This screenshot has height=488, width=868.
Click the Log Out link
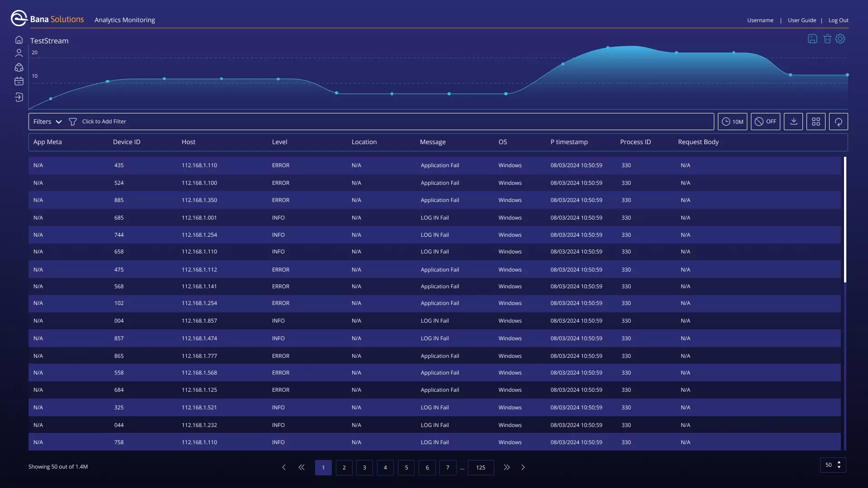838,20
